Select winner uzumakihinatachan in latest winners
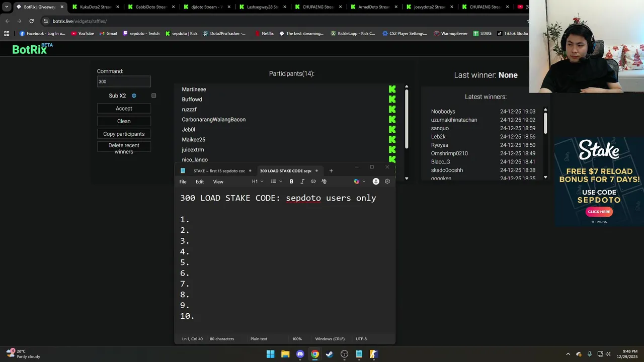Image resolution: width=644 pixels, height=362 pixels. (454, 120)
